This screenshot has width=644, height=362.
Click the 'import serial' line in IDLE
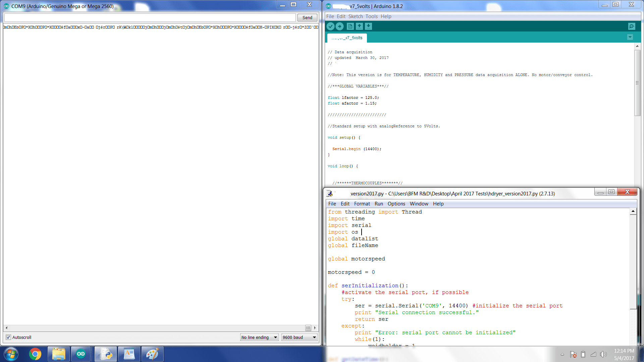tap(350, 225)
